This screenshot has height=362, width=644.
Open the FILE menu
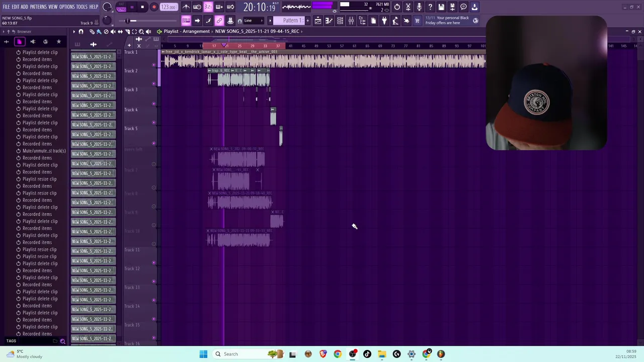[x=6, y=7]
